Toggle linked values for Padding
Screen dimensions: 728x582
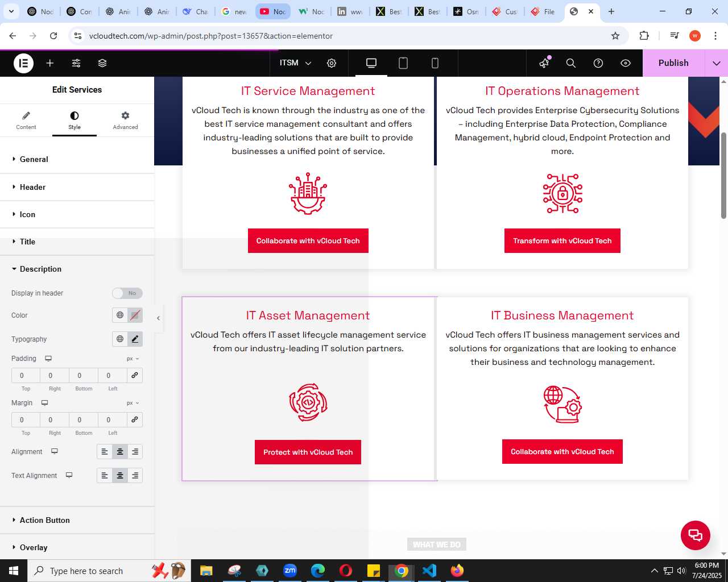pos(135,375)
